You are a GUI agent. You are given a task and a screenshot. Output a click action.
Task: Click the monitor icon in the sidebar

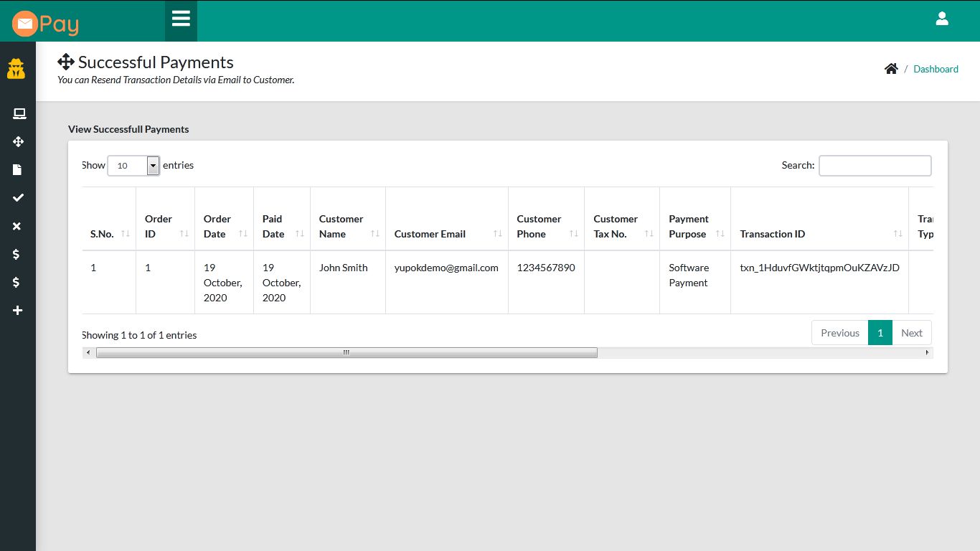(x=19, y=113)
